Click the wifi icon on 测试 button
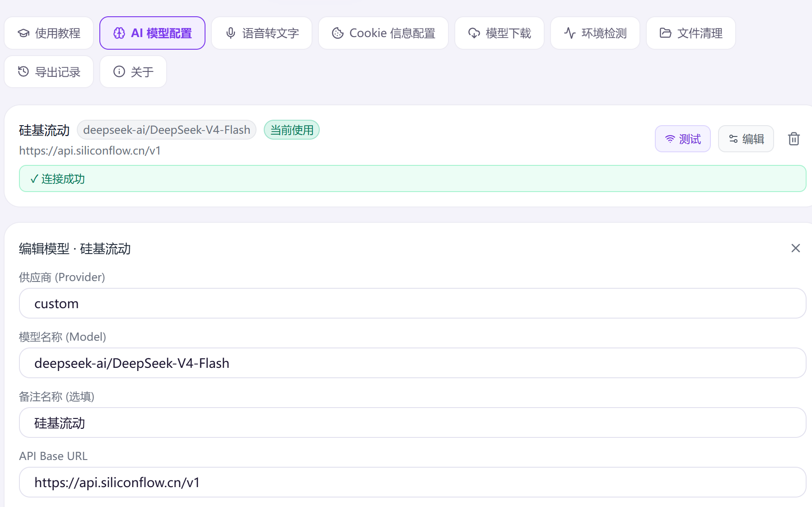812x507 pixels. coord(670,139)
